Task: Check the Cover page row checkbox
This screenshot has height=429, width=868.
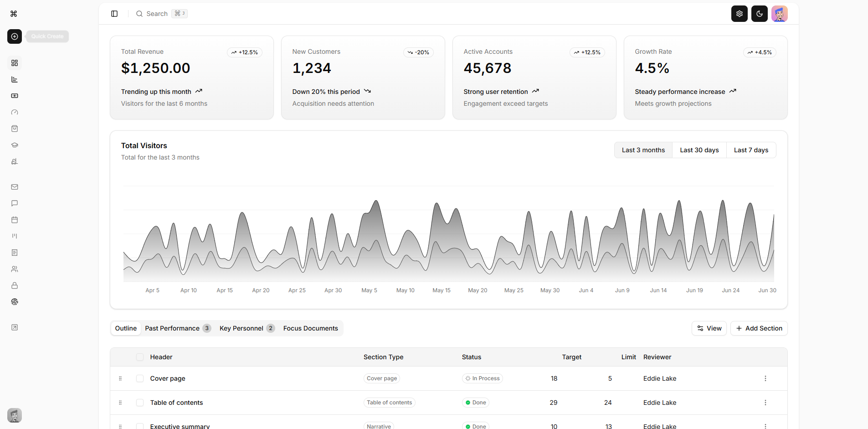Action: 140,378
